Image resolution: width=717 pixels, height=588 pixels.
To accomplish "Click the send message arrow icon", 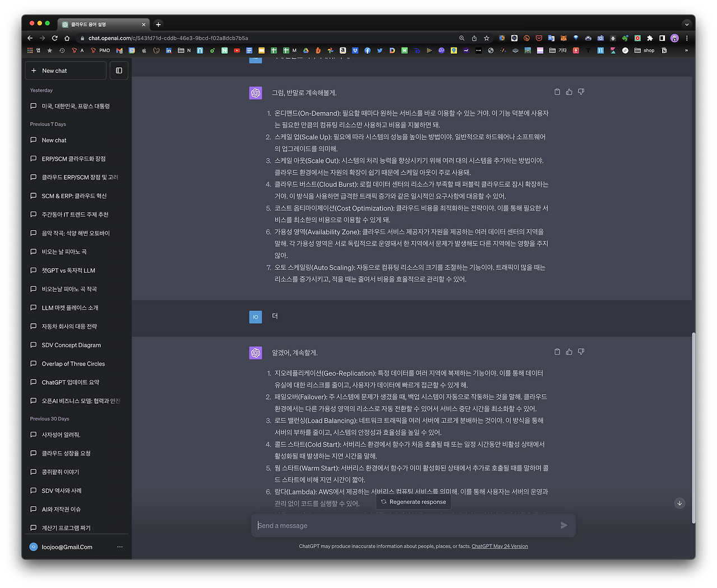I will (x=564, y=525).
